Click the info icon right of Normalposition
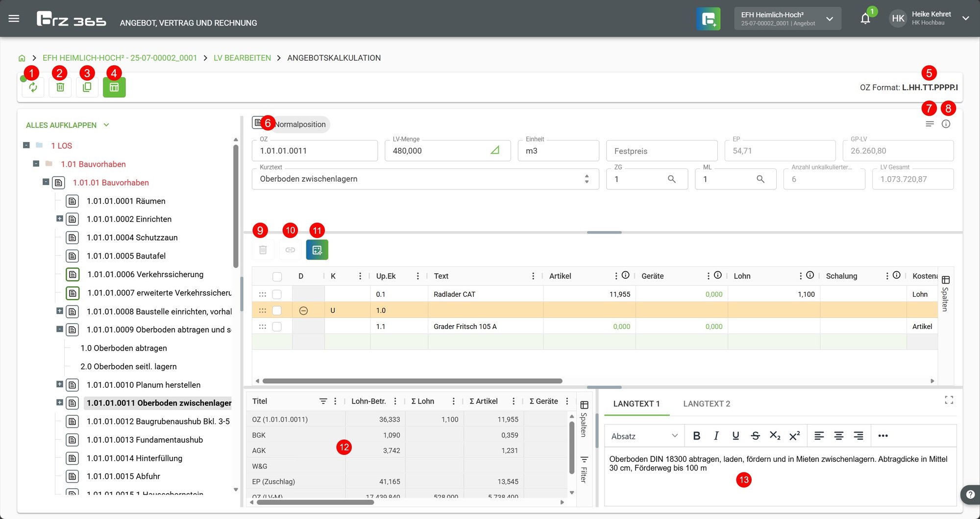Image resolution: width=980 pixels, height=519 pixels. pos(946,124)
